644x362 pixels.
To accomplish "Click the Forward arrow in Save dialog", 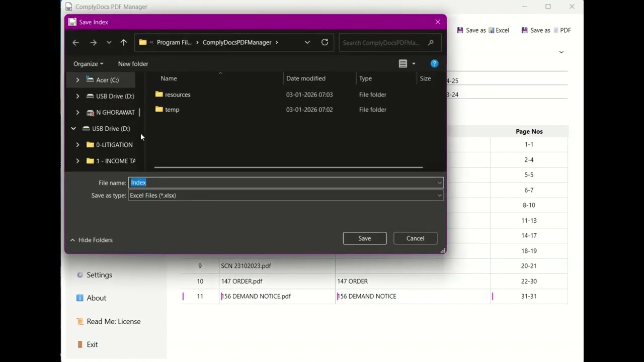I will coord(93,43).
